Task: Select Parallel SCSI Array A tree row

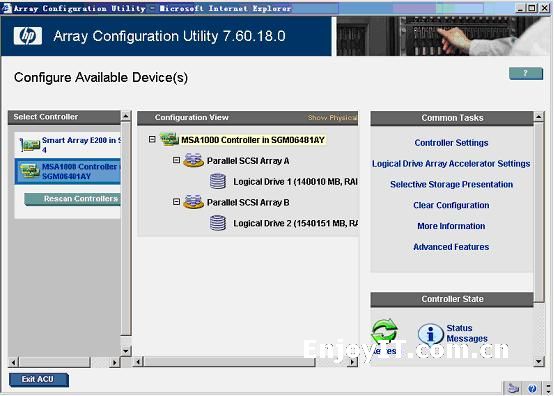Action: [x=248, y=161]
